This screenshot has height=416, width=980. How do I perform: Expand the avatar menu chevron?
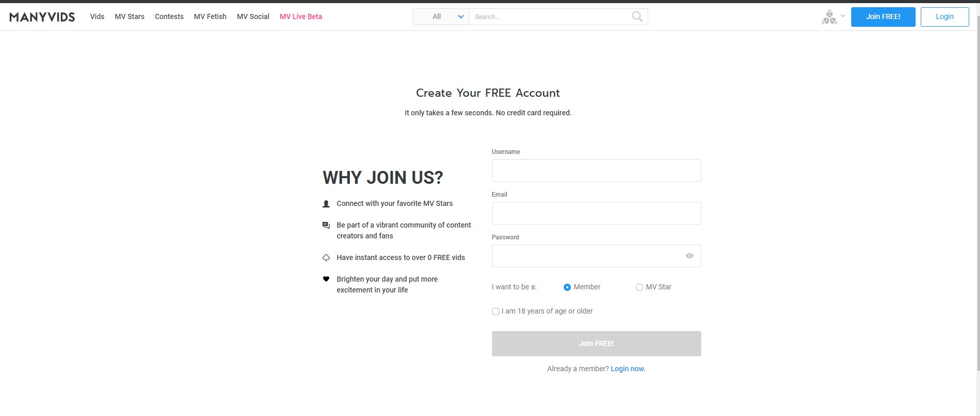[x=843, y=15]
